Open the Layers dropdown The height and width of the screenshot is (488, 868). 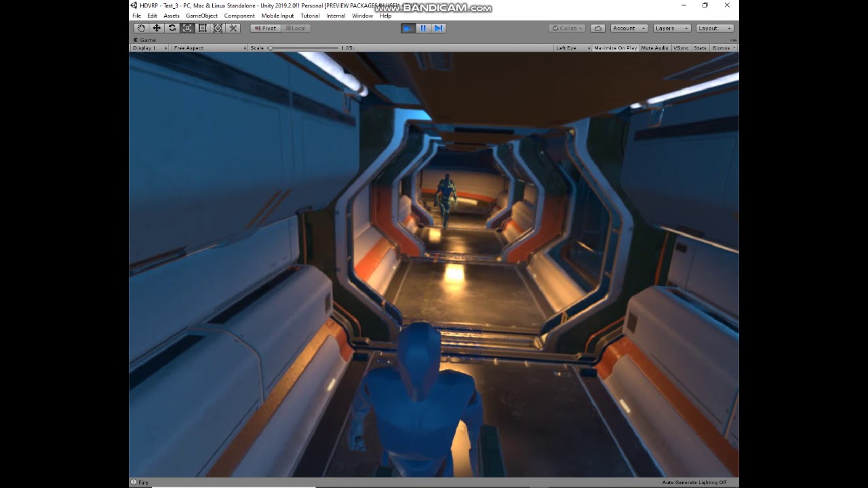672,28
